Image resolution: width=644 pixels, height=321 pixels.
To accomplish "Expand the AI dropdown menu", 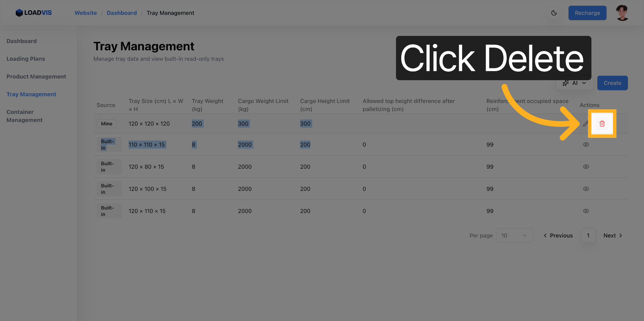I will point(575,83).
